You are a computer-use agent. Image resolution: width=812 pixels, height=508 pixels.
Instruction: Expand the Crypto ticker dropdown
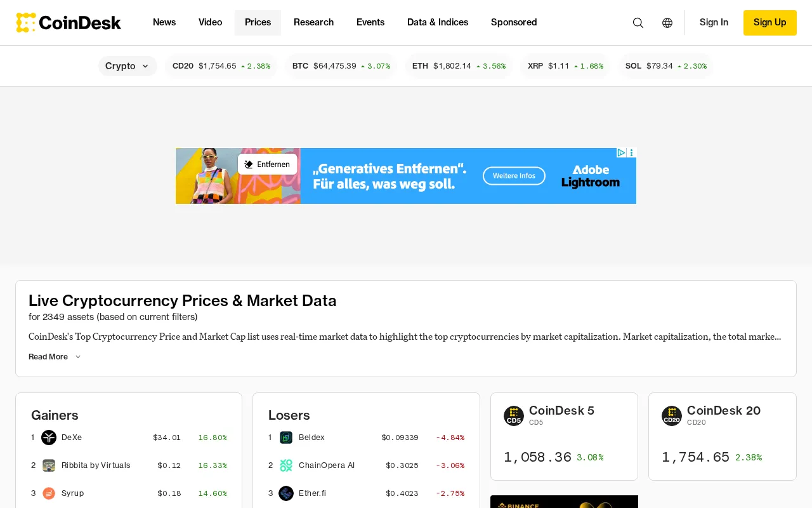point(128,66)
